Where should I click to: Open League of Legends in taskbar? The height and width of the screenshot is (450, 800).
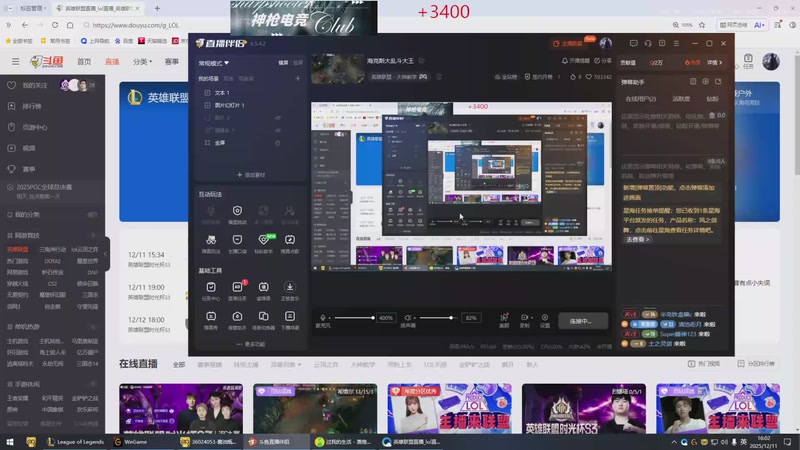(x=75, y=442)
